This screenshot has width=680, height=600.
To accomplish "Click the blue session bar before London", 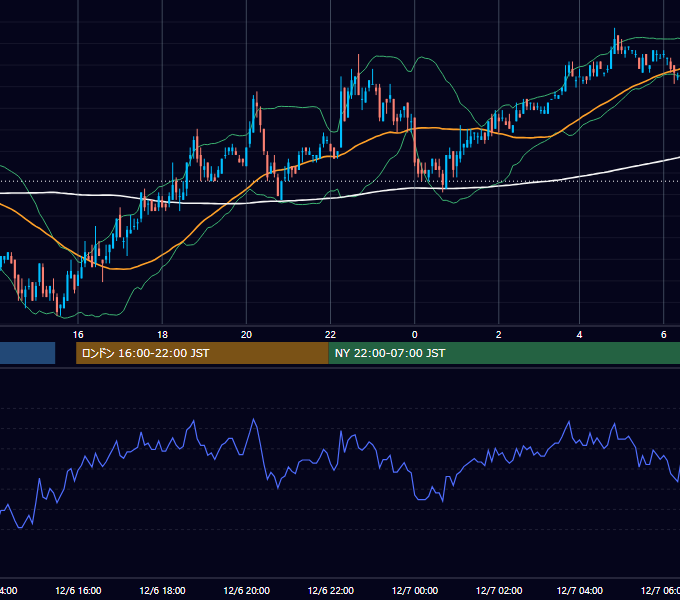I will point(27,353).
